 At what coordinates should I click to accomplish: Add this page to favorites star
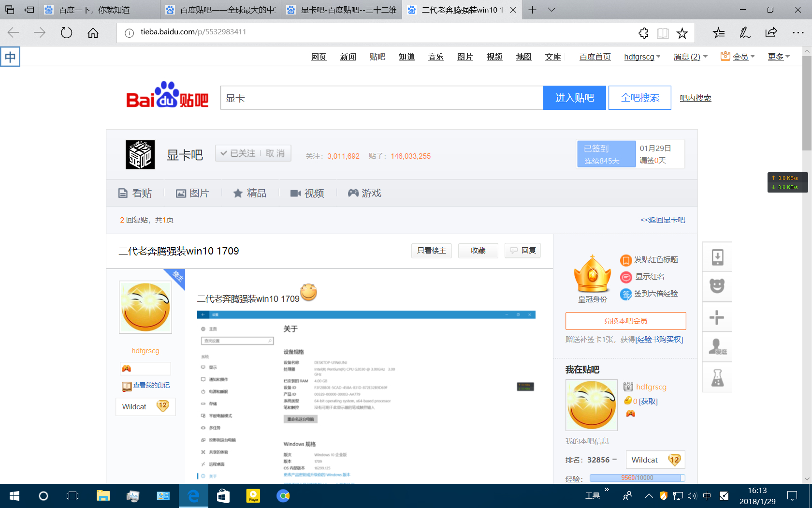682,33
